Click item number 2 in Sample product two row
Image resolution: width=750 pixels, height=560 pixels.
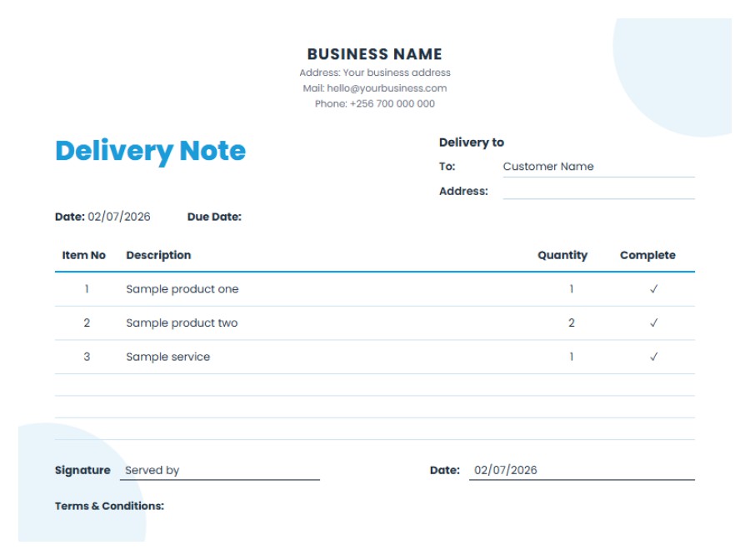click(x=87, y=323)
